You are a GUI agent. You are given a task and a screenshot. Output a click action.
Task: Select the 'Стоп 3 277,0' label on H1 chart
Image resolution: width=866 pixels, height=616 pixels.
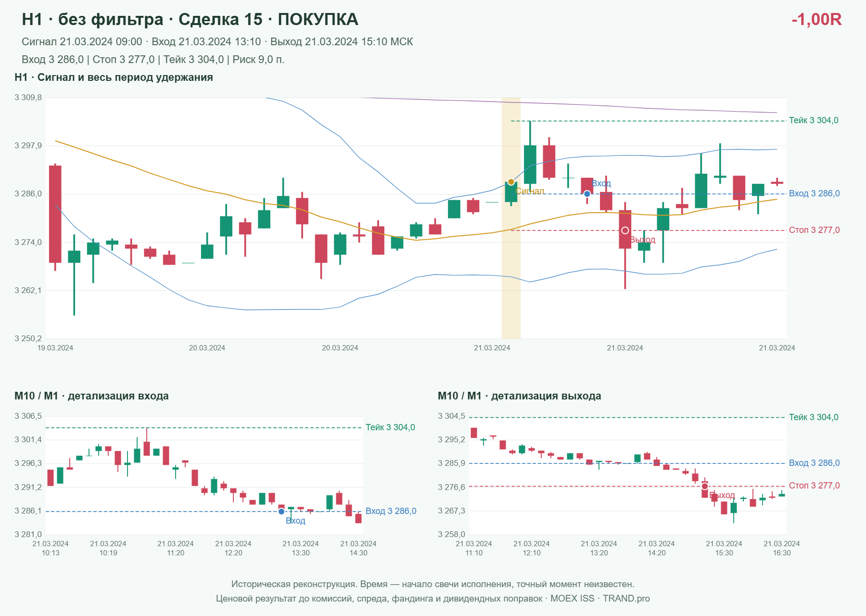814,230
